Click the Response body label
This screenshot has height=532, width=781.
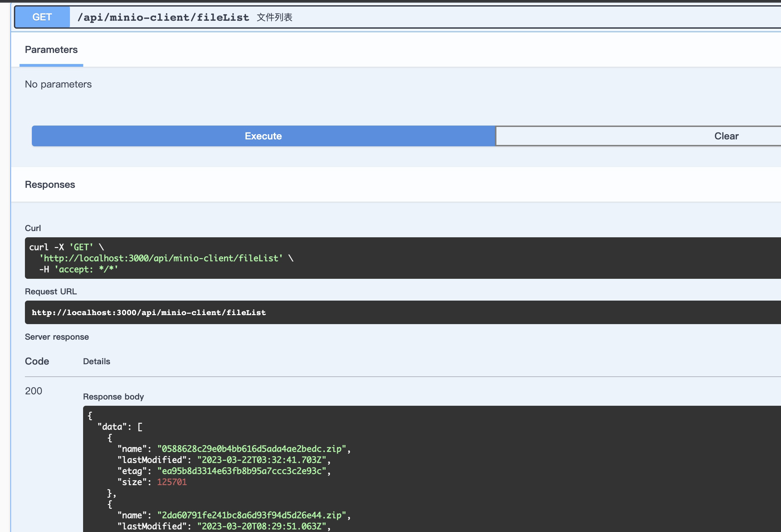[114, 397]
